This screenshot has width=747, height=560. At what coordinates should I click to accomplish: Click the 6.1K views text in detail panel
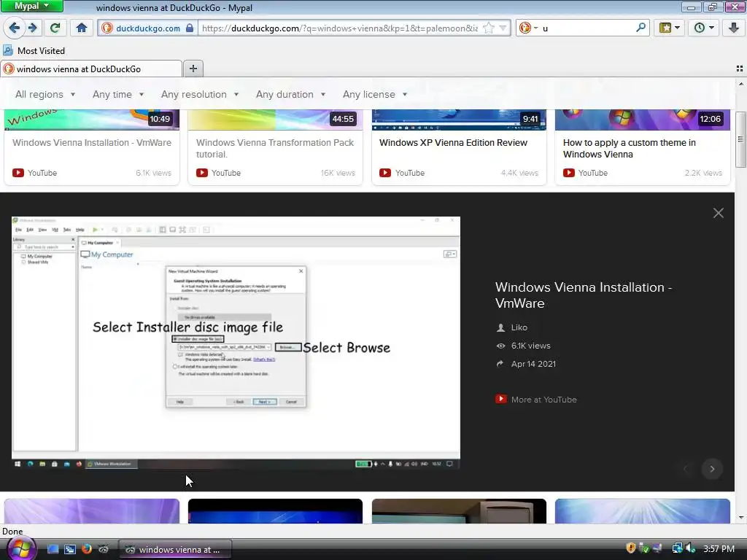(531, 346)
